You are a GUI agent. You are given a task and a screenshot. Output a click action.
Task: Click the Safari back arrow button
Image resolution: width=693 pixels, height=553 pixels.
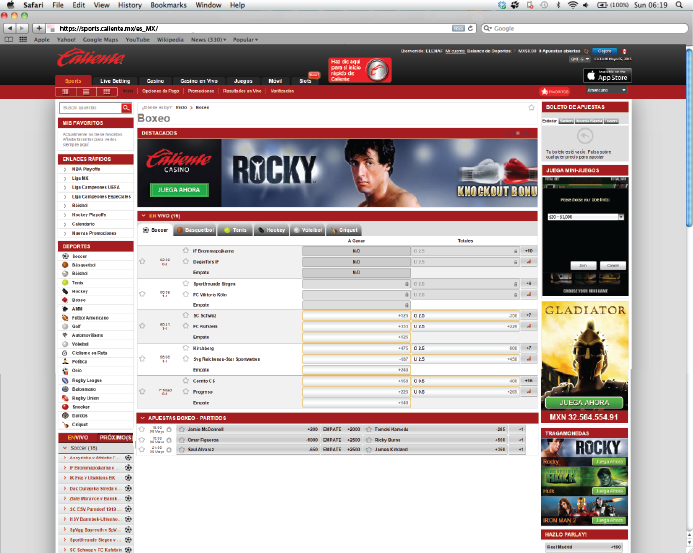[x=10, y=28]
